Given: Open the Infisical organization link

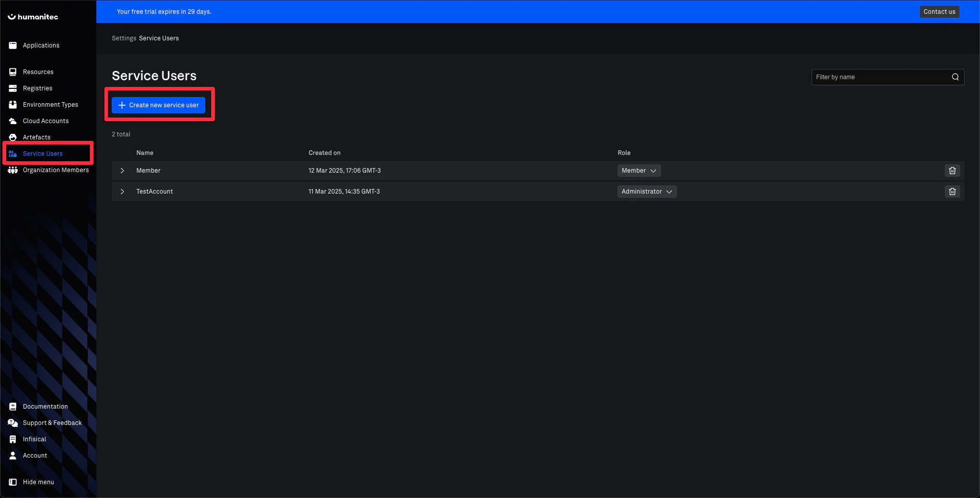Looking at the screenshot, I should coord(35,439).
